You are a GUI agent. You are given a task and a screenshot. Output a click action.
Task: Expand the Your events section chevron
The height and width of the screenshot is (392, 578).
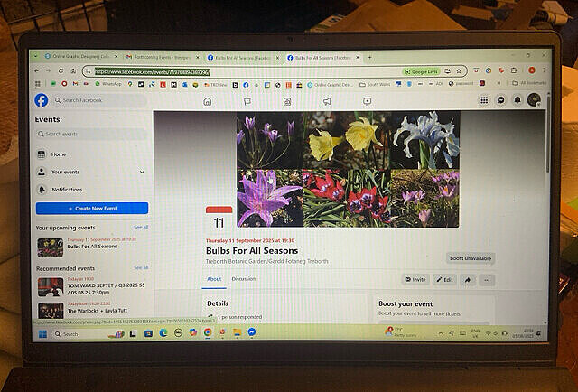[142, 172]
